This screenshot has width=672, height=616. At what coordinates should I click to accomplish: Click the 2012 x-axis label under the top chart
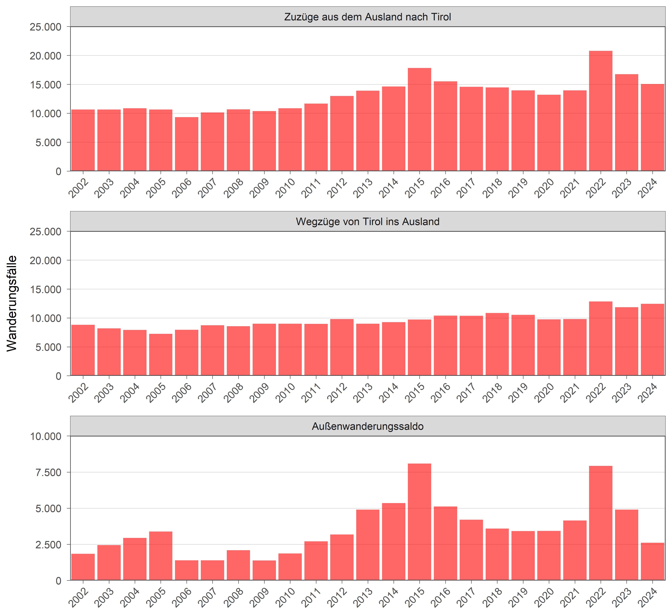[337, 188]
